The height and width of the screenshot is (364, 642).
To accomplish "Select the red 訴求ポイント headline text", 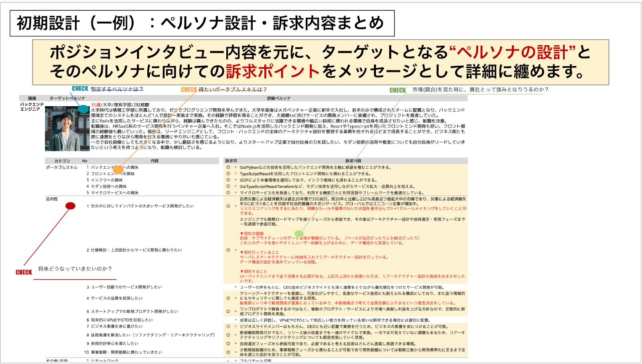I will 273,71.
